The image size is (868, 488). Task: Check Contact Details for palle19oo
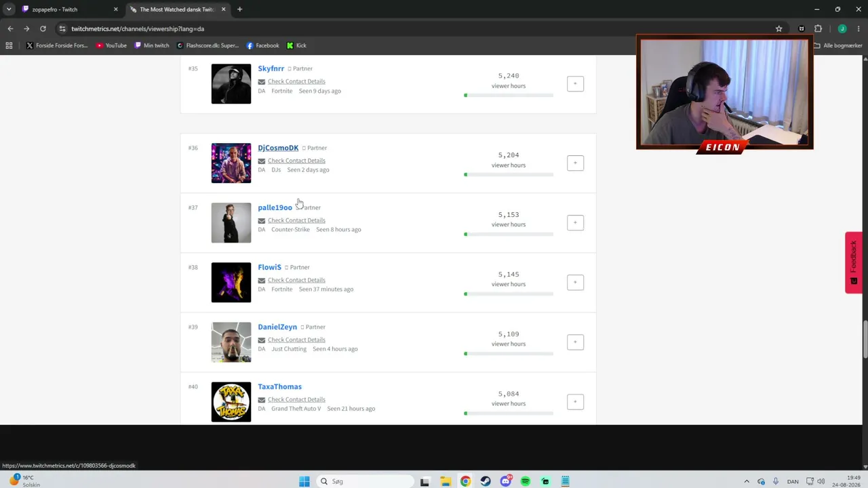coord(296,220)
